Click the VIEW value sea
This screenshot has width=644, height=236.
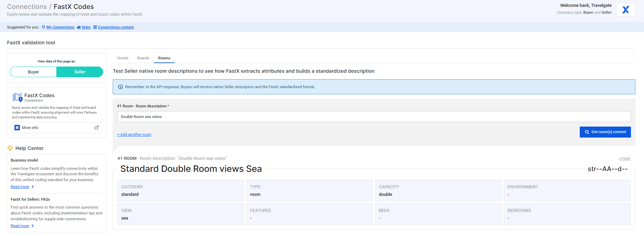(125, 218)
